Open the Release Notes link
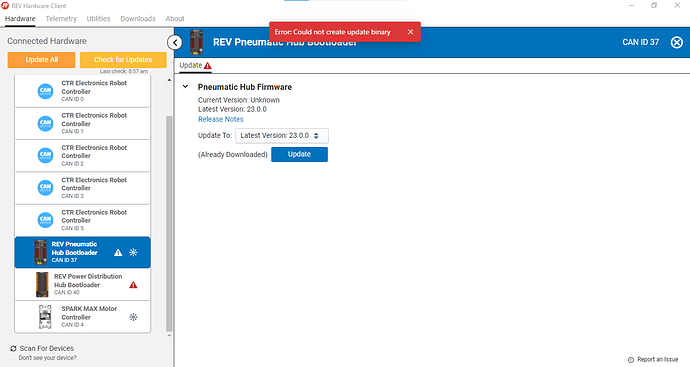690x367 pixels. coord(220,119)
